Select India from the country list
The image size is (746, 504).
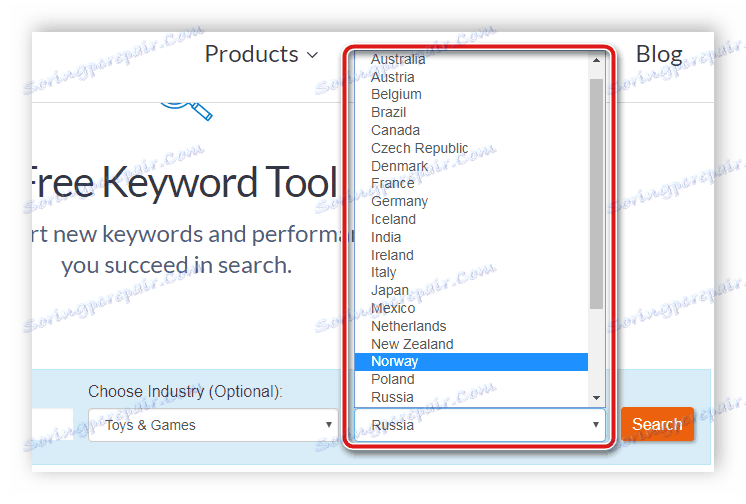(471, 237)
